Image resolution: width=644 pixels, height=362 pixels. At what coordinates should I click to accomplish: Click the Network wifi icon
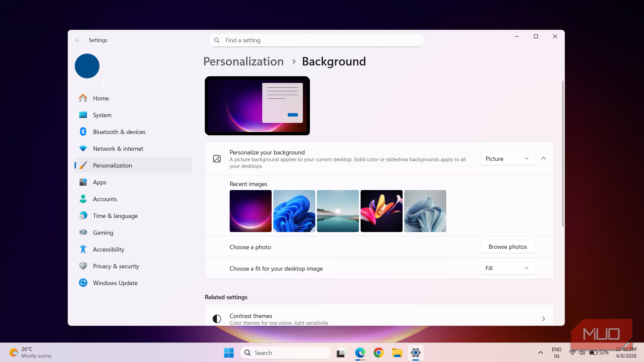pos(83,148)
